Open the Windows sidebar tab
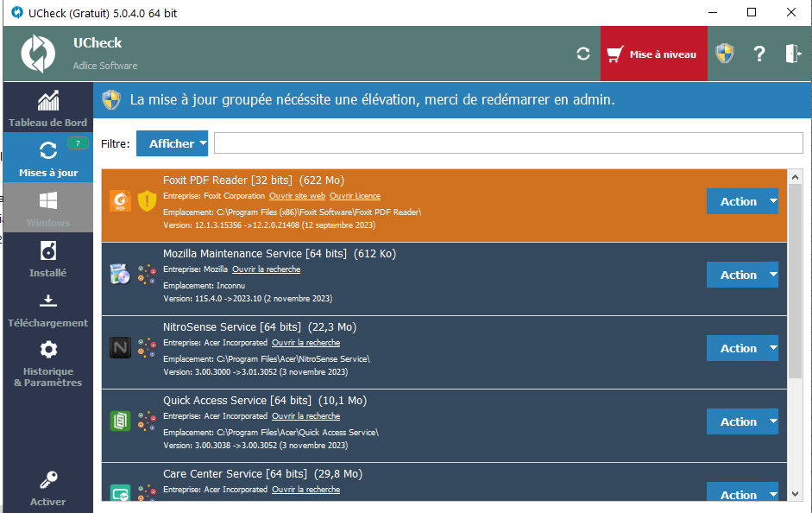Screen dimensions: 812x513 (48, 207)
